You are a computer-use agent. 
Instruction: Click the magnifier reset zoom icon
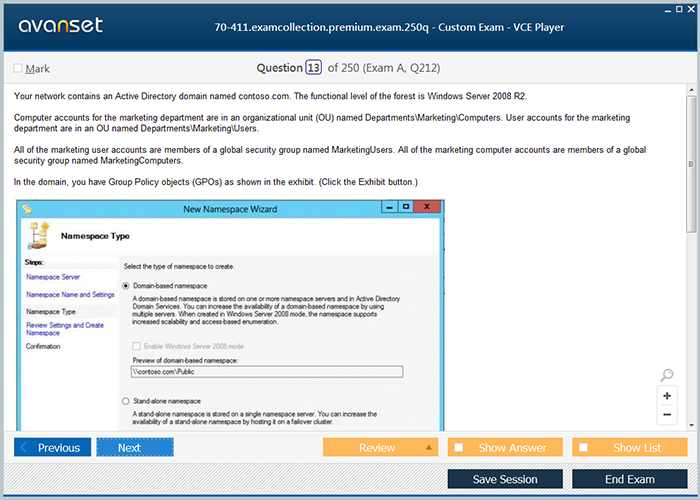click(667, 376)
